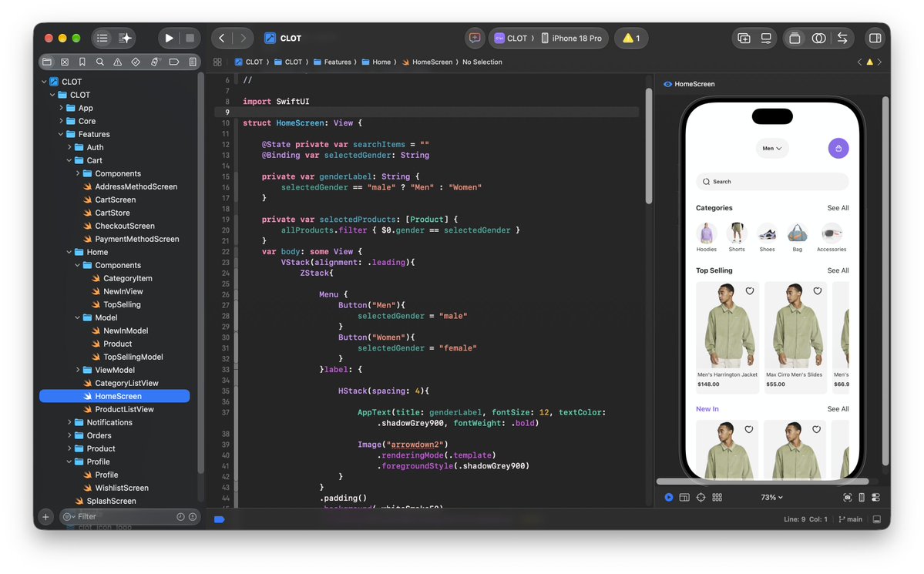Stop the running scheme
The image size is (924, 574).
[x=190, y=39]
